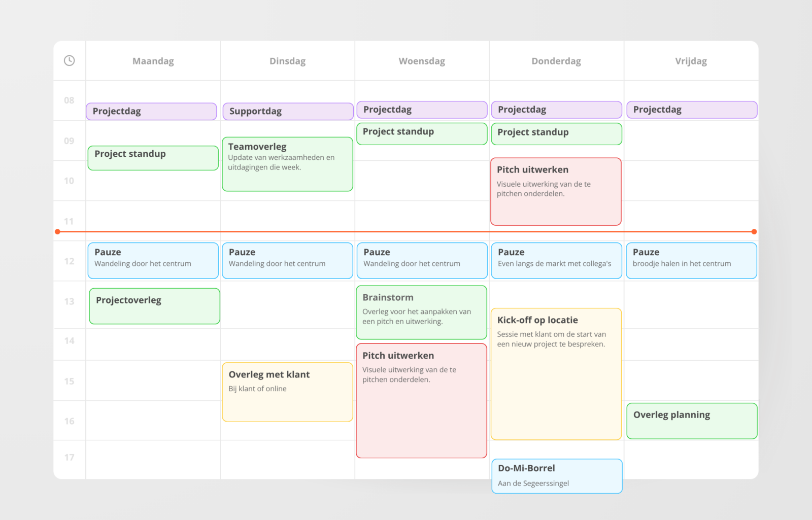Image resolution: width=812 pixels, height=520 pixels.
Task: Click Monday's Project standup event
Action: point(153,158)
